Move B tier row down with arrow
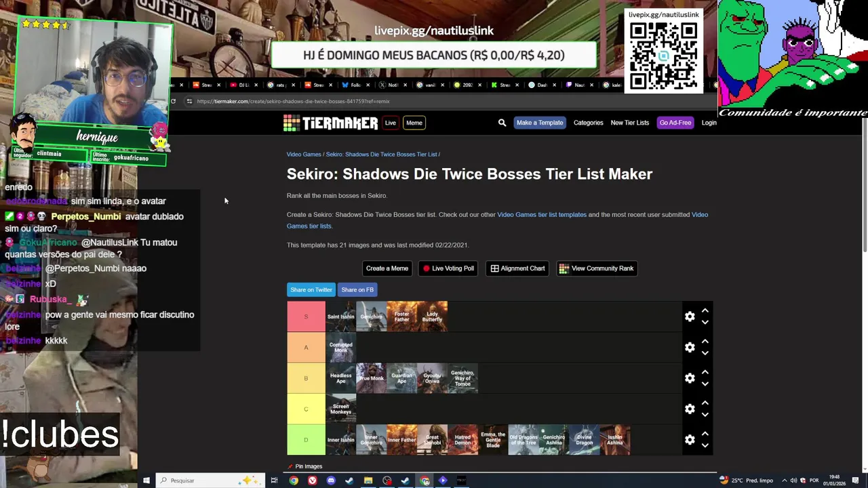The image size is (868, 488). pyautogui.click(x=705, y=384)
